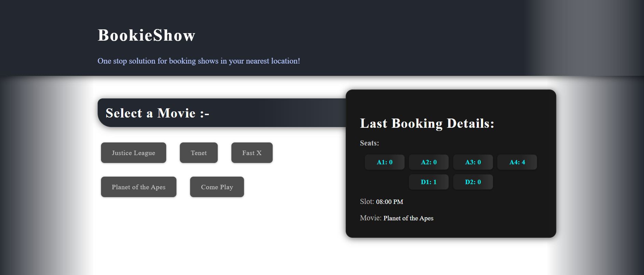Choose the Come Play movie

click(217, 187)
